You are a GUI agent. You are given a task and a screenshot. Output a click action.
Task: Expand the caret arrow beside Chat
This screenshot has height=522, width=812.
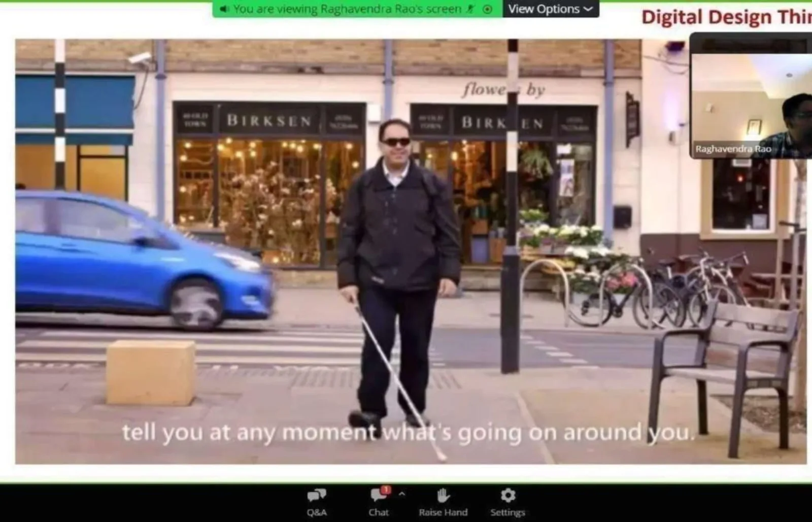click(x=402, y=494)
